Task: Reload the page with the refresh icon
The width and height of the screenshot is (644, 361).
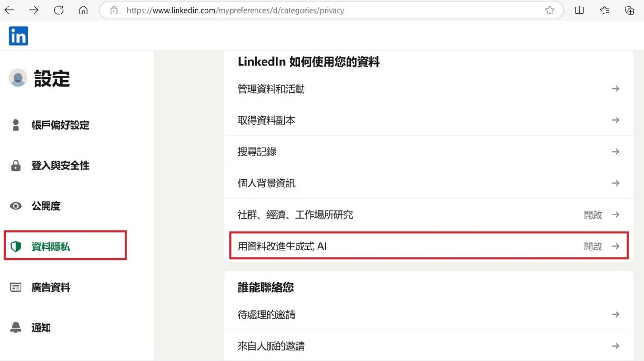Action: 58,10
